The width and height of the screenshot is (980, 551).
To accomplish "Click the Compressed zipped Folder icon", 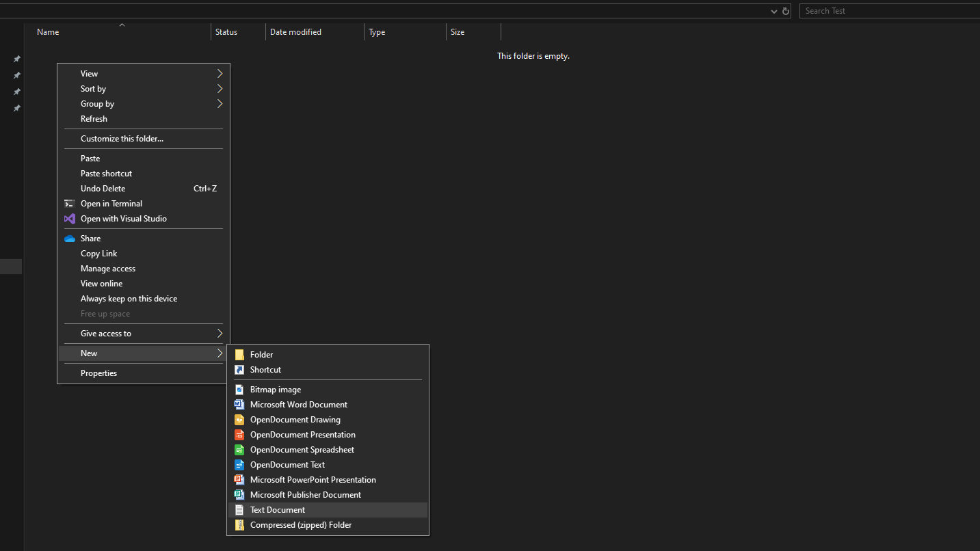I will pos(239,525).
